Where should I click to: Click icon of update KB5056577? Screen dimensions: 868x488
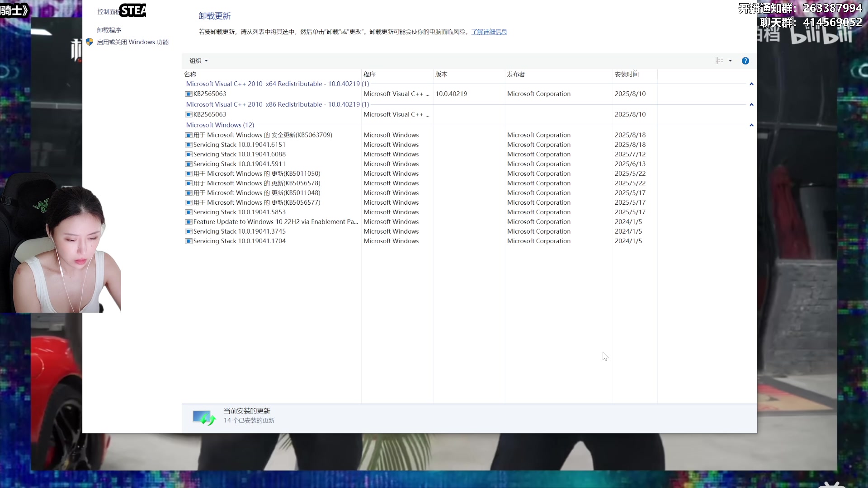coord(189,203)
